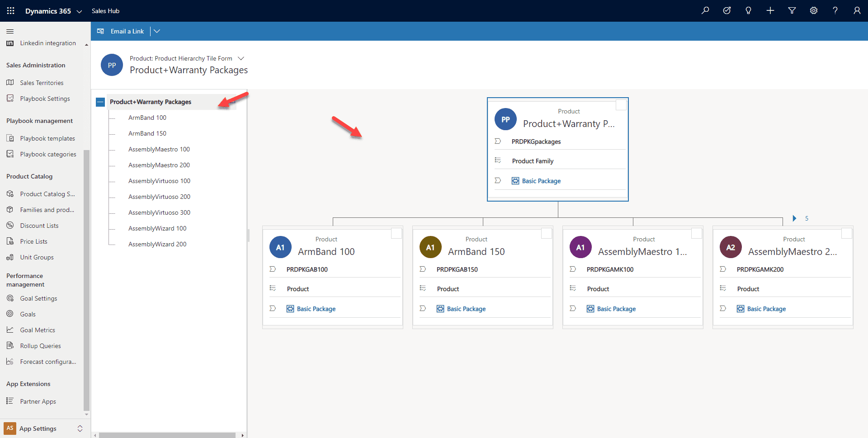Open the filter icon

click(792, 10)
